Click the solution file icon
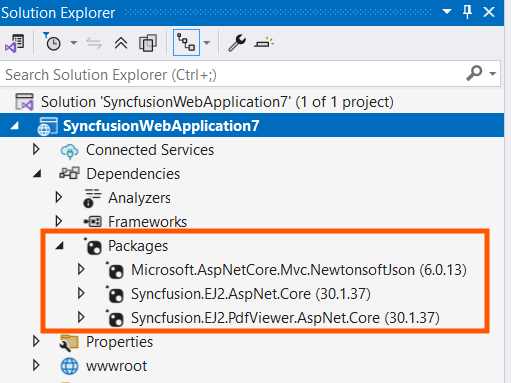Screen dimensions: 511x383 point(24,102)
